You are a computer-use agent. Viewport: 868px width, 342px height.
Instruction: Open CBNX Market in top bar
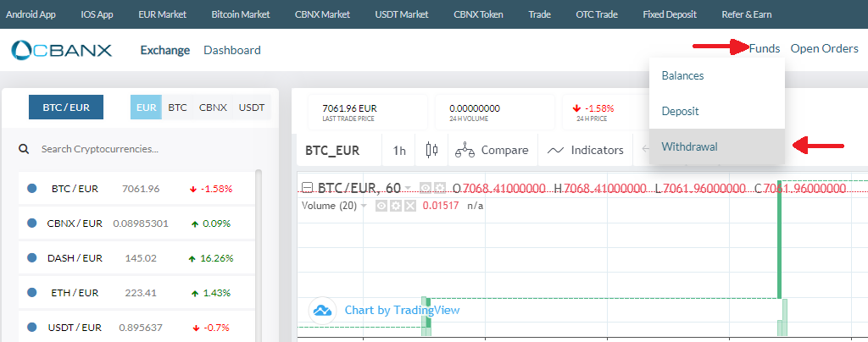click(x=323, y=14)
